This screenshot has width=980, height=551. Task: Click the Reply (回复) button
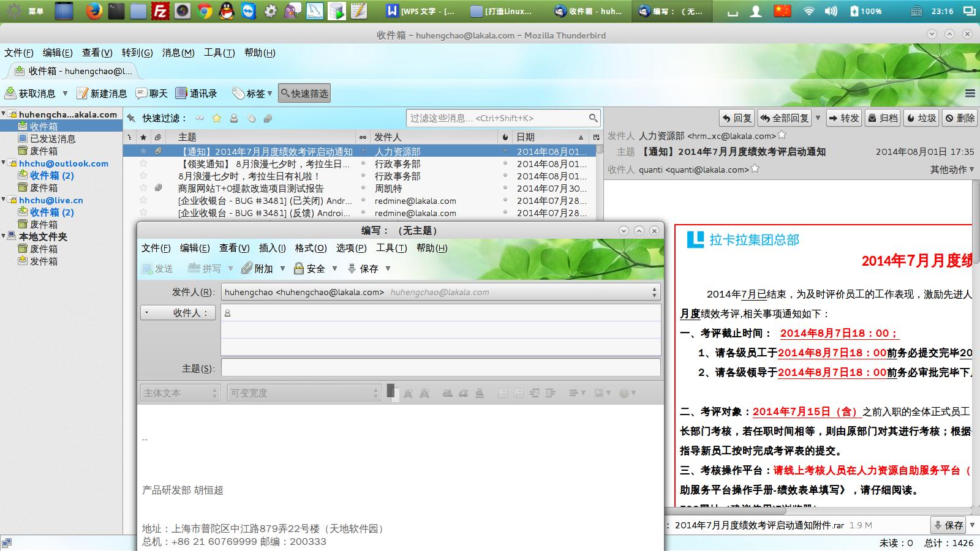tap(737, 118)
